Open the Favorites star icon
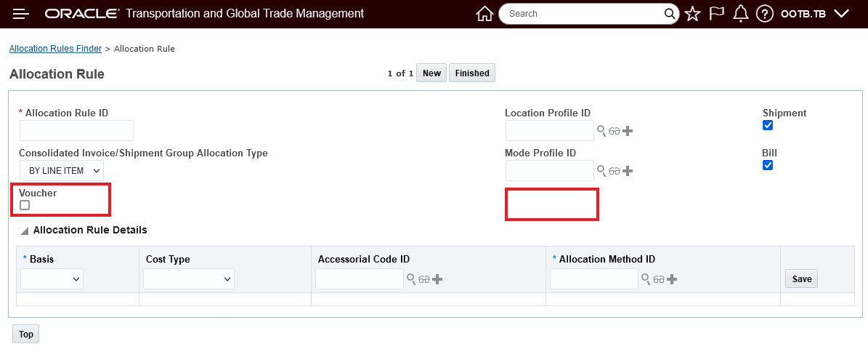The height and width of the screenshot is (352, 868). (x=692, y=14)
